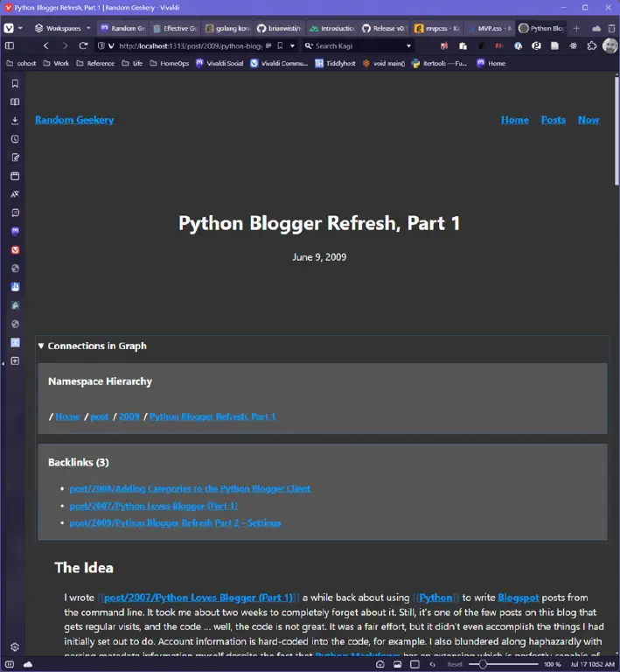Switch to the Introduction tab

(332, 28)
